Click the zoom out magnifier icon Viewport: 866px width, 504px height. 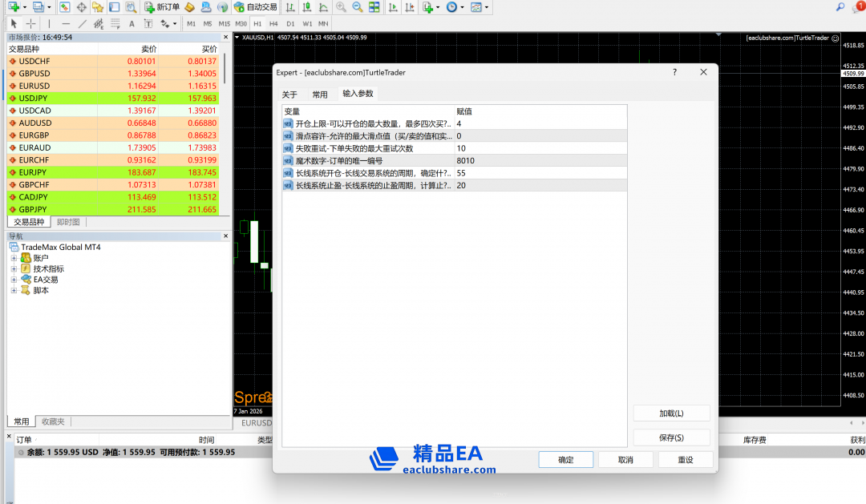357,7
